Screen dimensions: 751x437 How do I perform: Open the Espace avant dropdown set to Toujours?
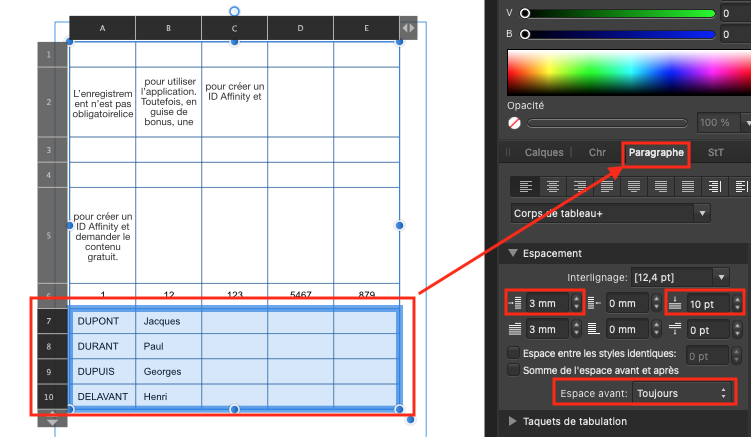click(682, 393)
